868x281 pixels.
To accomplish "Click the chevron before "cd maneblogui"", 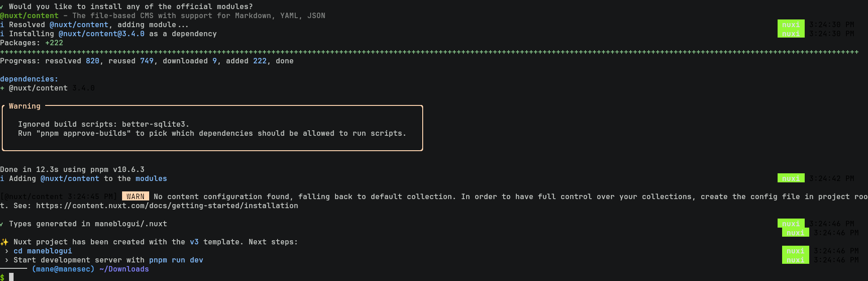I will (x=6, y=251).
